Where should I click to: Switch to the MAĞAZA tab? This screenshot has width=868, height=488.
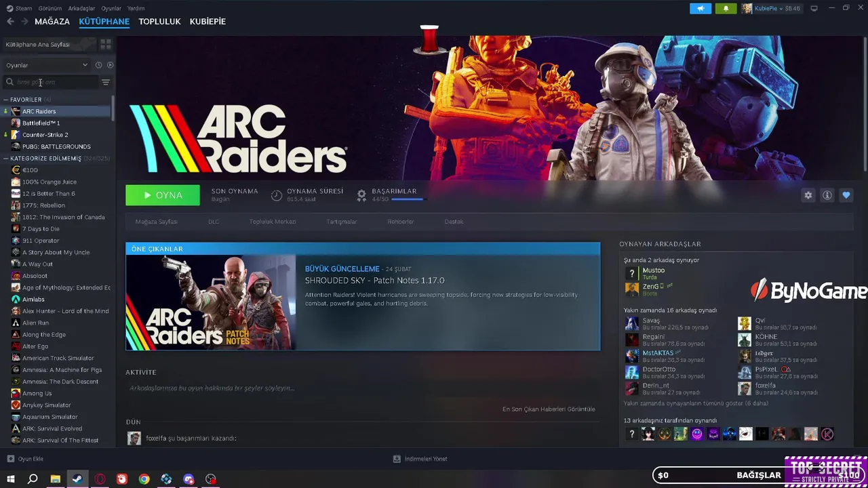[52, 22]
